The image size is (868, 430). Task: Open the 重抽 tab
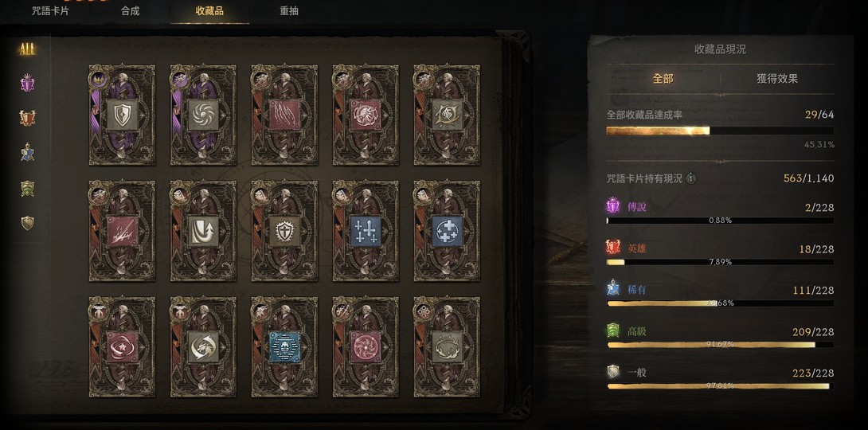tap(289, 11)
